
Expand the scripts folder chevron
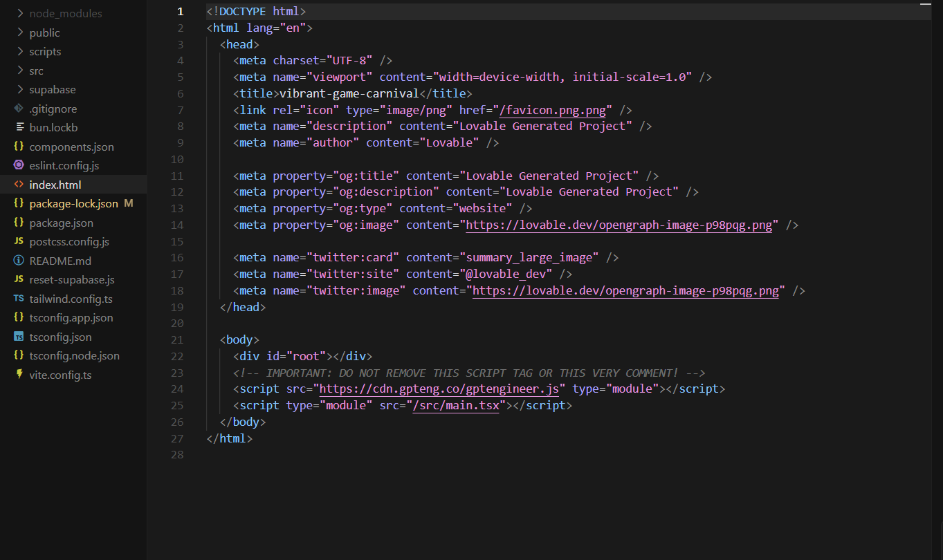pyautogui.click(x=19, y=52)
